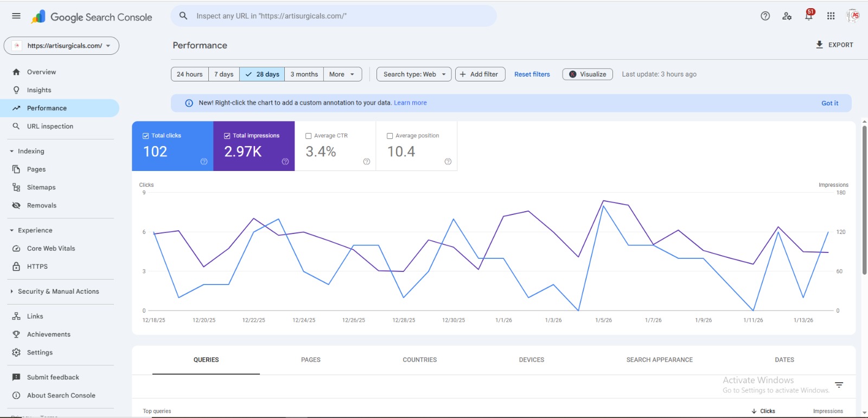Select the 3 months date range

pyautogui.click(x=304, y=74)
